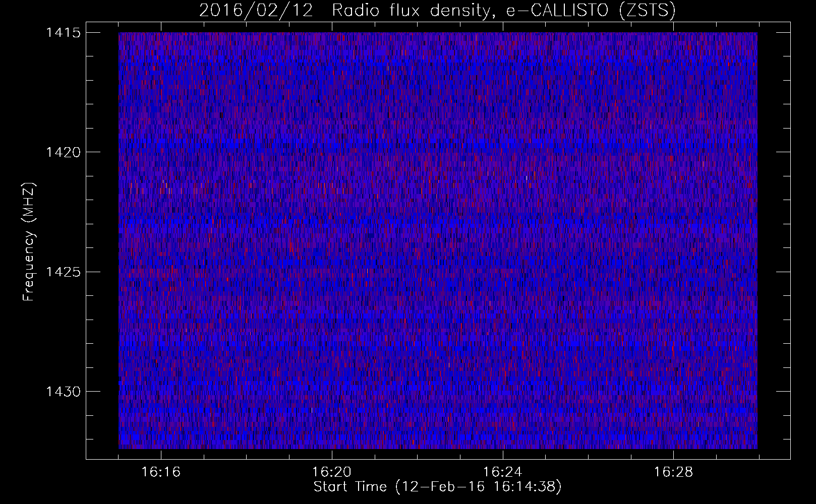The height and width of the screenshot is (504, 816).
Task: Click the 'Start Time (12-Feb-16 16:14:38)' axis title
Action: (438, 487)
